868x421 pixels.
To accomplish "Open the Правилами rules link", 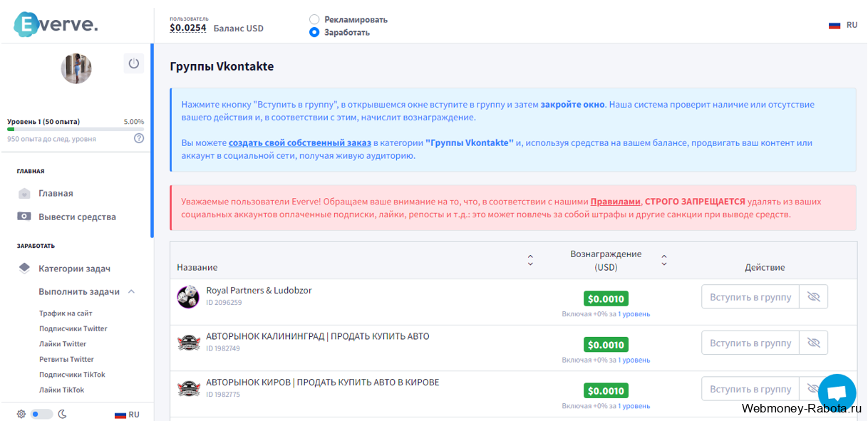I will pyautogui.click(x=616, y=202).
